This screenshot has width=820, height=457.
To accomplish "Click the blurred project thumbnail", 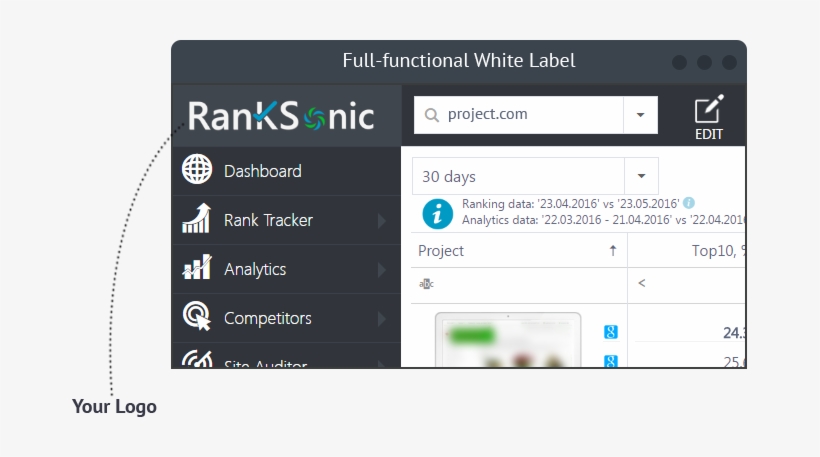I will (508, 340).
